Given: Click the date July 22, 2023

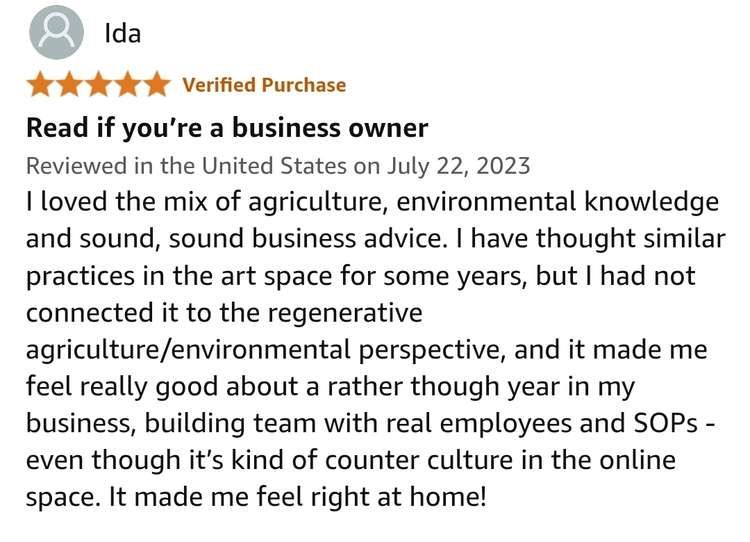Looking at the screenshot, I should pos(458,166).
